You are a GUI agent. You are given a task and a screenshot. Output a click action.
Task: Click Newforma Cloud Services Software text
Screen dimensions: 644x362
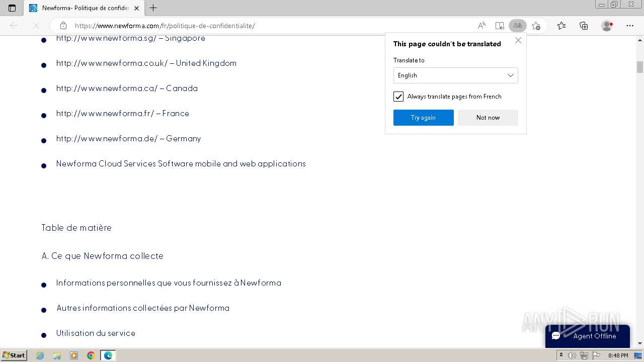pos(181,164)
